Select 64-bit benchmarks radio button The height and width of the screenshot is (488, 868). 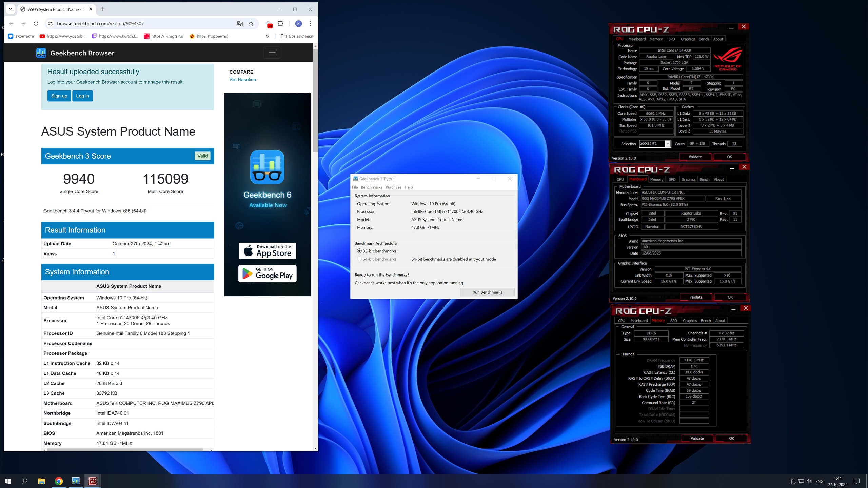(359, 259)
